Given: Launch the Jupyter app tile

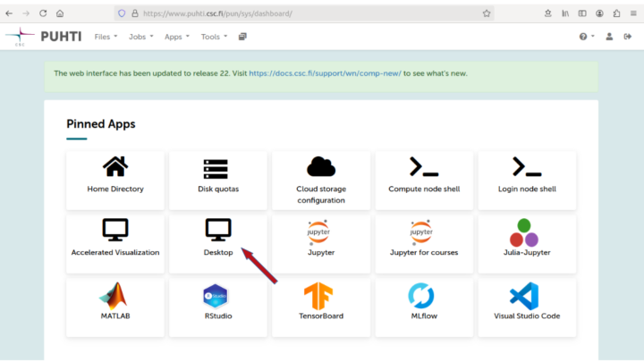Looking at the screenshot, I should click(x=321, y=244).
